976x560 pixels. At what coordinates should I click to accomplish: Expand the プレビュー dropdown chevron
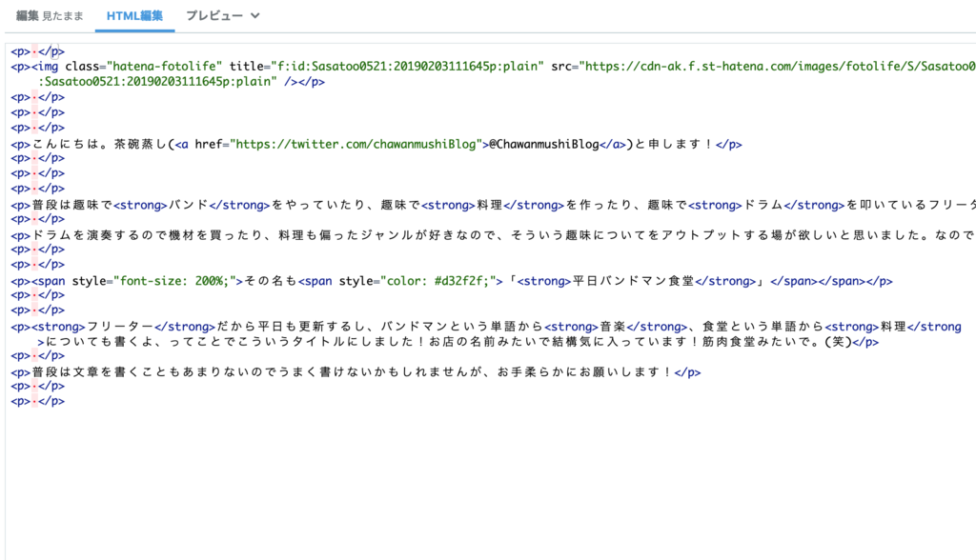pos(255,16)
